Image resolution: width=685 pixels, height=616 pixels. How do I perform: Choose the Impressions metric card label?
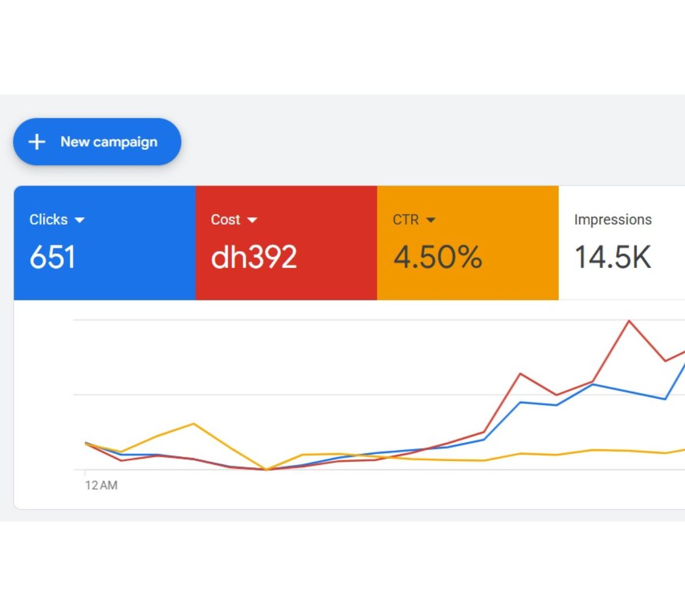click(613, 220)
